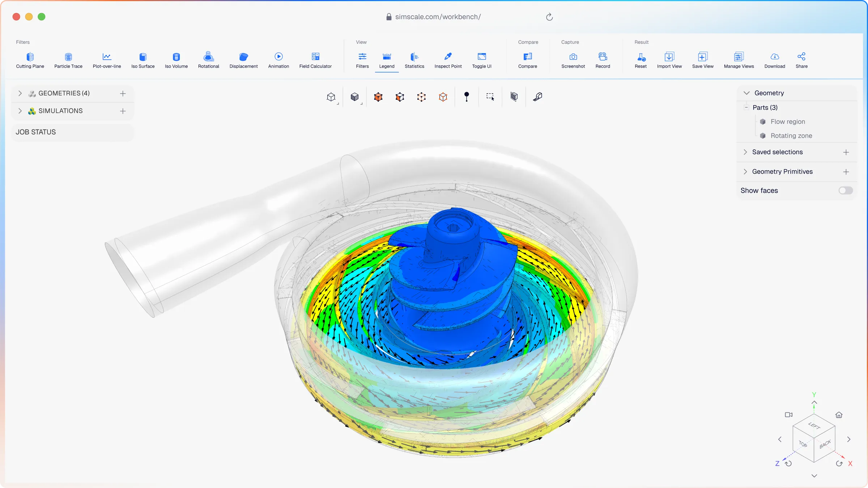The height and width of the screenshot is (488, 868).
Task: Click the black pin marker tool
Action: click(467, 97)
